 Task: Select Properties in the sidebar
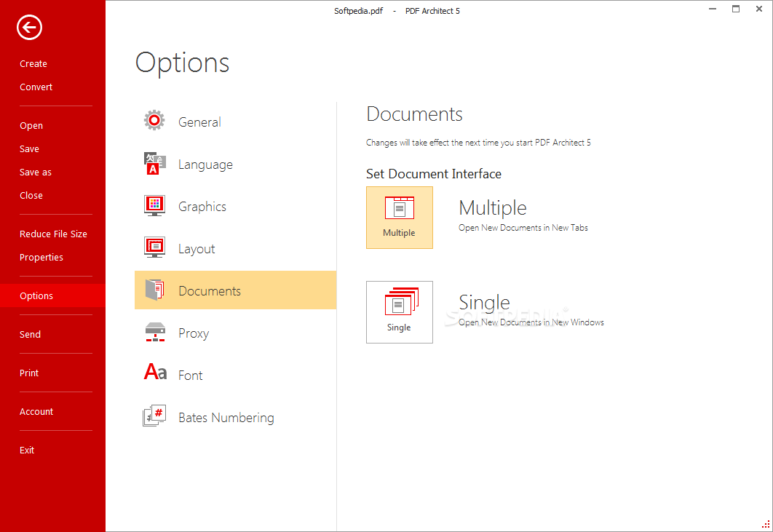41,258
